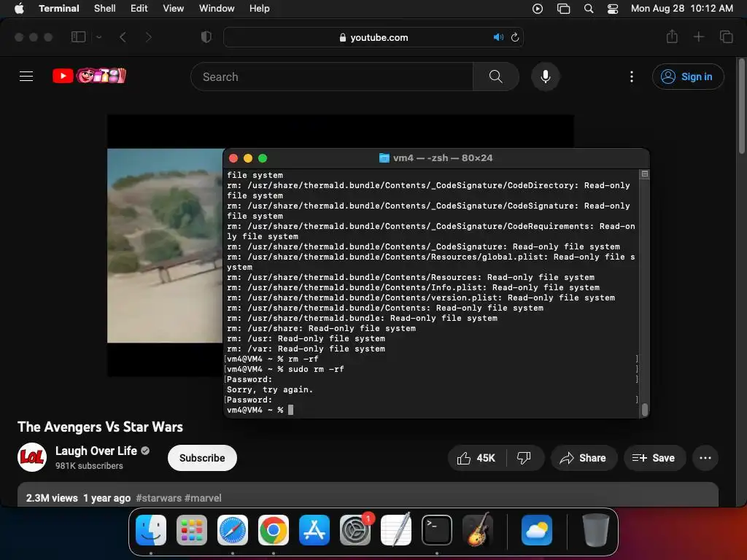
Task: Save the video to a playlist
Action: click(x=654, y=458)
